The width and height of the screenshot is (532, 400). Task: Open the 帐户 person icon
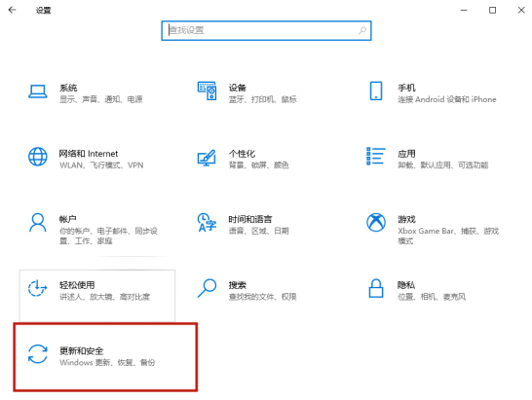pos(38,222)
